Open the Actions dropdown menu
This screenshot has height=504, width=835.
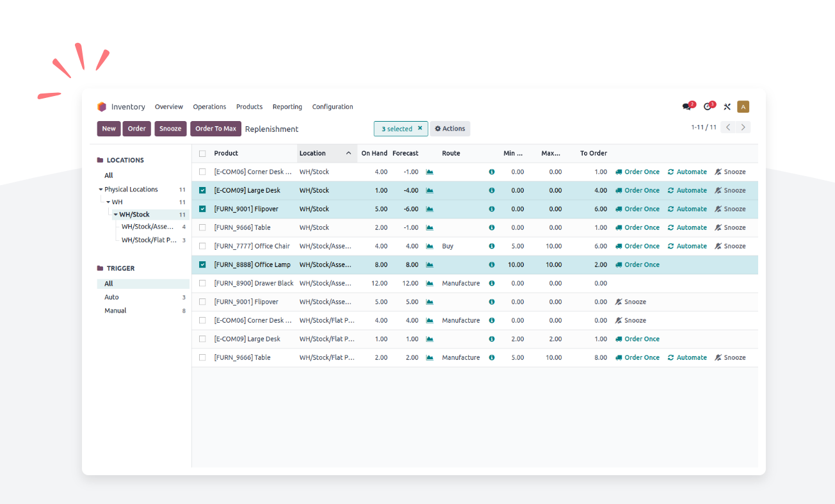pos(450,129)
